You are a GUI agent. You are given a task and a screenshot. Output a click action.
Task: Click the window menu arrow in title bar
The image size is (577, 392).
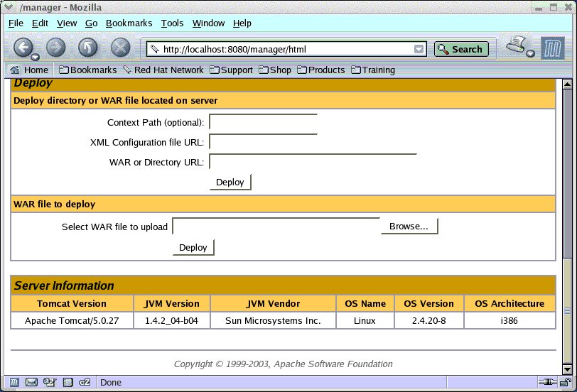click(8, 7)
